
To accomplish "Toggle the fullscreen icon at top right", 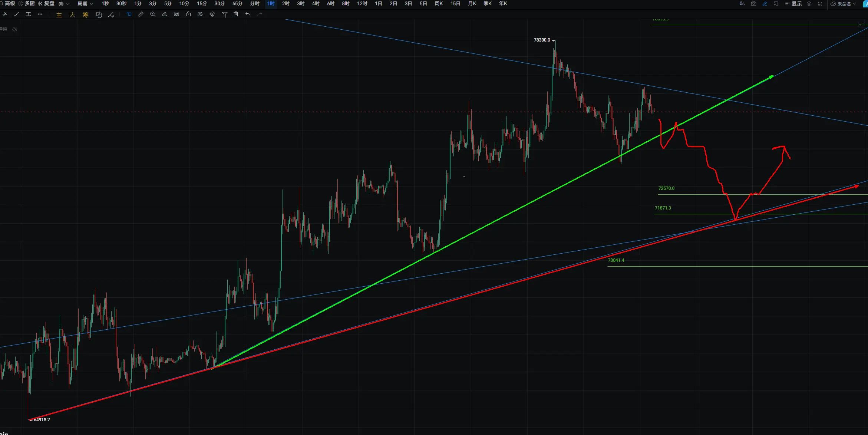I will tap(820, 4).
